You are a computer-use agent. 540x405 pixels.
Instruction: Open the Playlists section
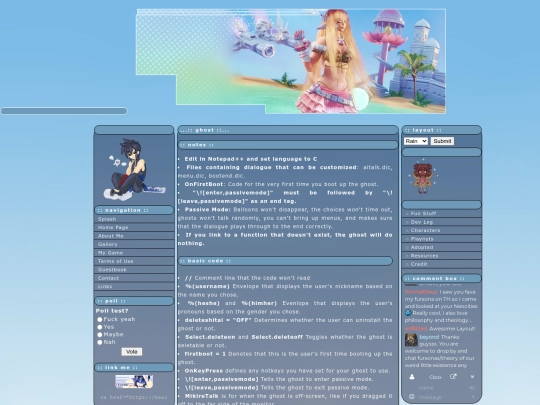tap(441, 239)
